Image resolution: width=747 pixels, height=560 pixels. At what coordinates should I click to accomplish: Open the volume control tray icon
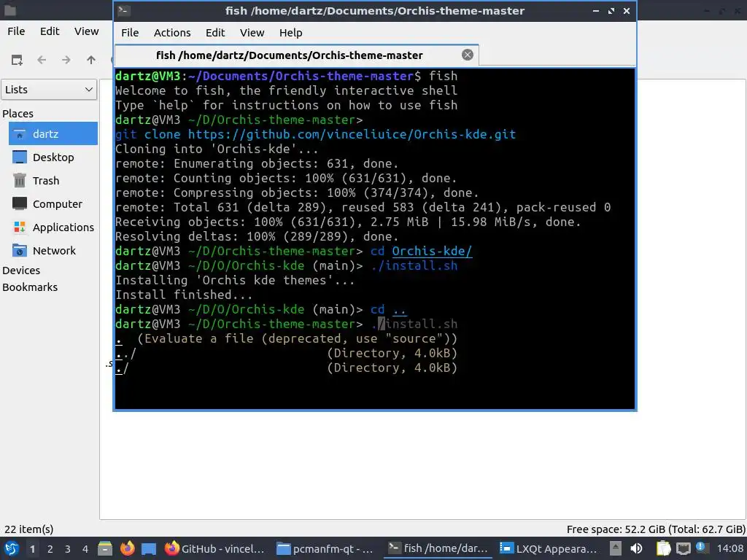(x=636, y=549)
